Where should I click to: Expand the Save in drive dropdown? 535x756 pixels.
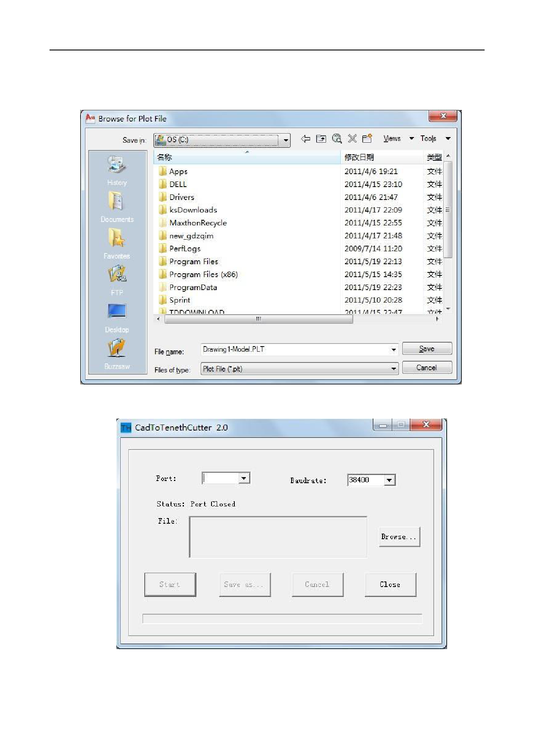pos(285,140)
